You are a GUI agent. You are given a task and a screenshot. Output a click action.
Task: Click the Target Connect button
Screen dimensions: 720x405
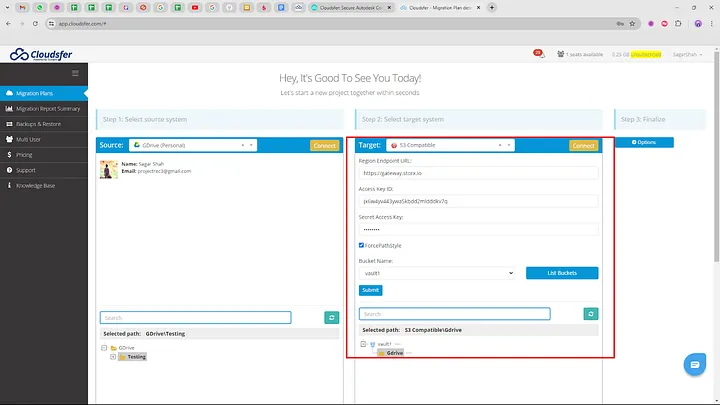click(583, 146)
